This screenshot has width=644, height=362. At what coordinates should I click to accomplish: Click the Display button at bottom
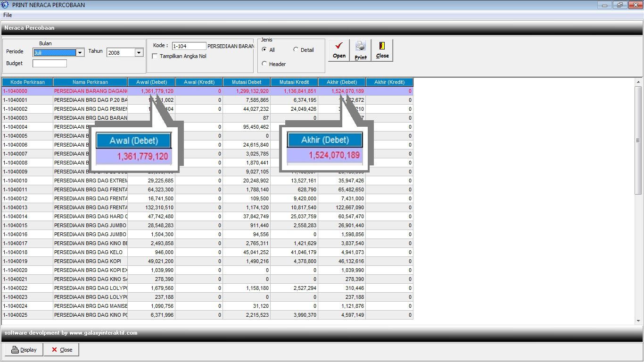[24, 350]
